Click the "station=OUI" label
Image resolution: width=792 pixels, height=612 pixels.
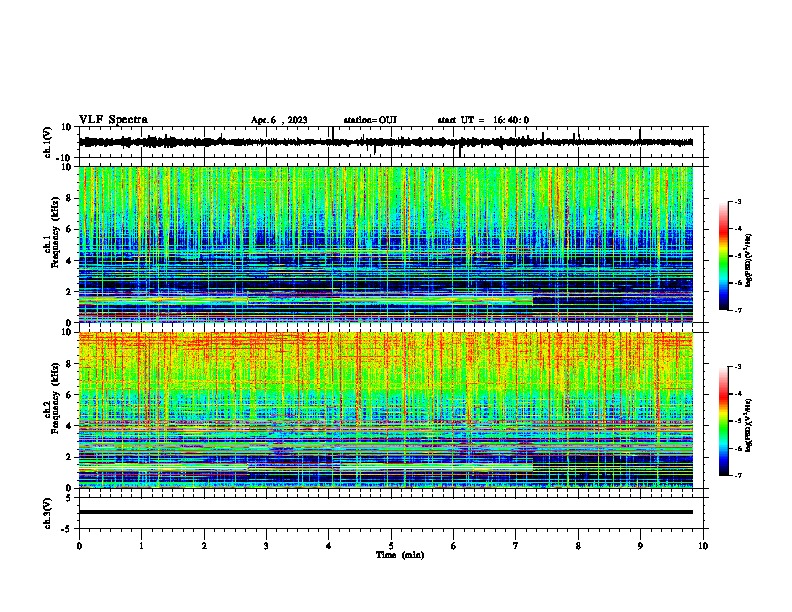click(x=370, y=120)
